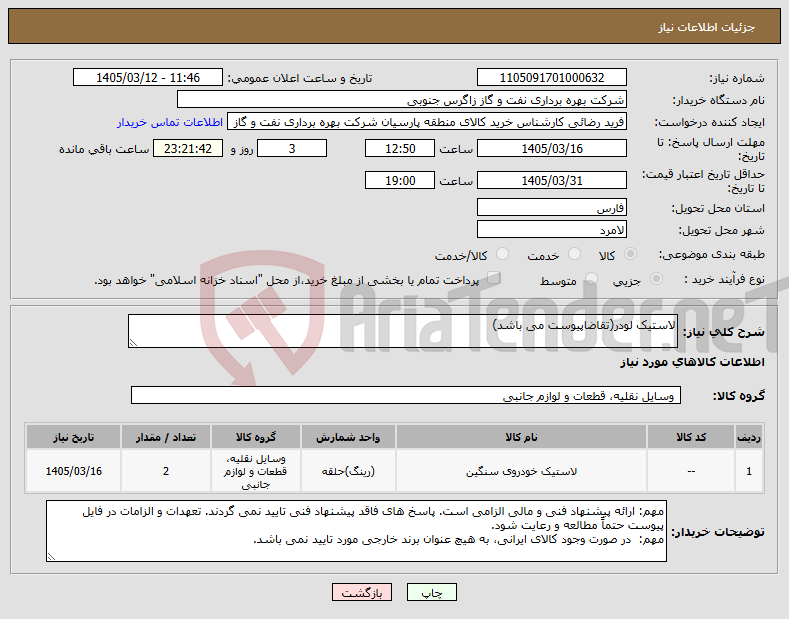
Task: Click the price validity date 1405/03/31 field
Action: tap(551, 180)
